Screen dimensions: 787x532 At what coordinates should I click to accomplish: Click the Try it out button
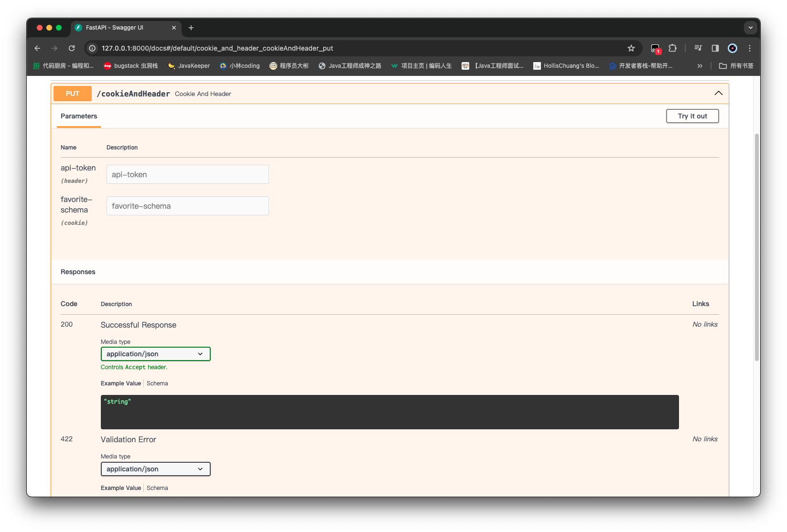pos(692,116)
